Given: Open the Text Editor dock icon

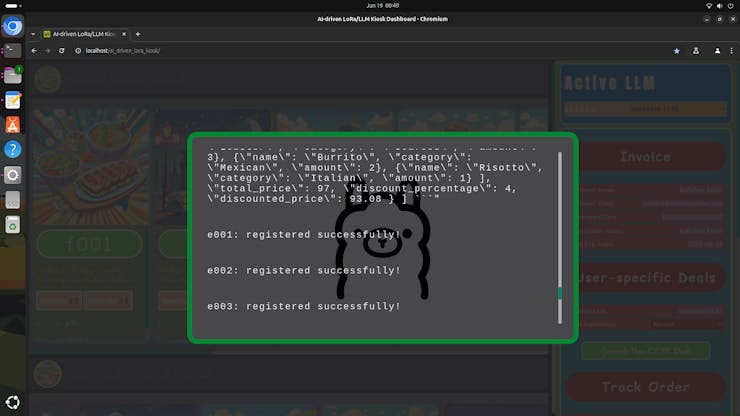Looking at the screenshot, I should click(13, 100).
